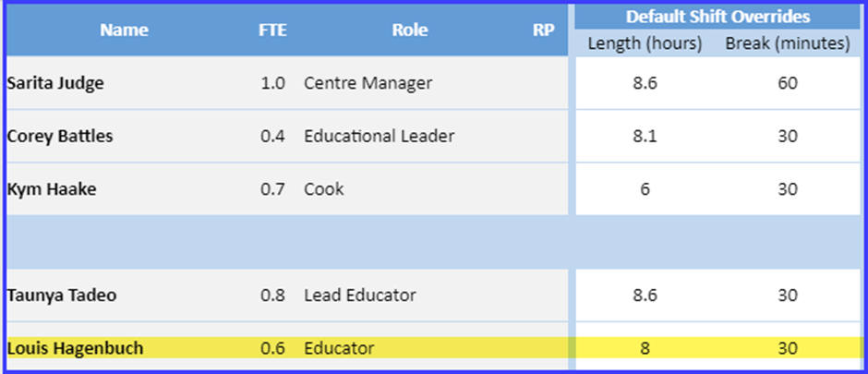Select the Break (minutes) subheader

[x=787, y=43]
